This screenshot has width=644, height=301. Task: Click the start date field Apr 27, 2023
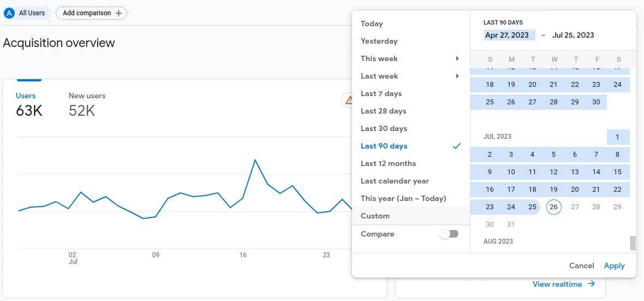507,35
